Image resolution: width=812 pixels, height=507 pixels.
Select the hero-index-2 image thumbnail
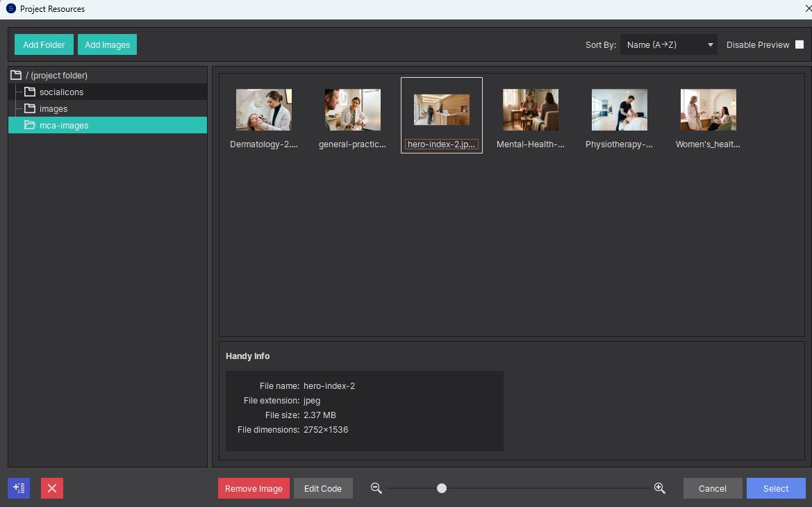[x=442, y=109]
